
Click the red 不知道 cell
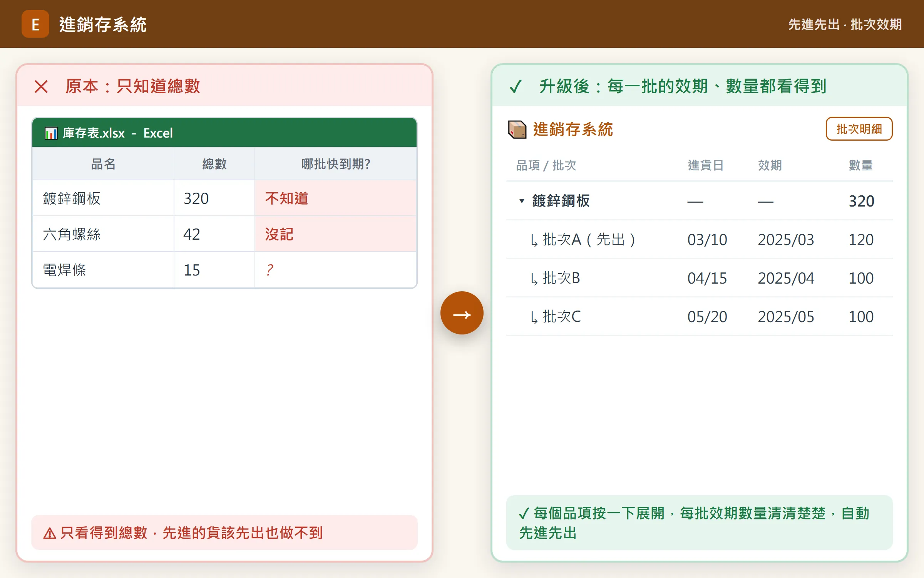click(335, 198)
